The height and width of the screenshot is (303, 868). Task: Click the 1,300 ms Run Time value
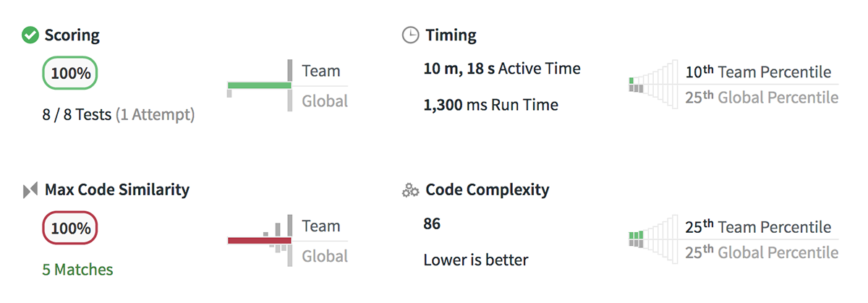point(491,105)
